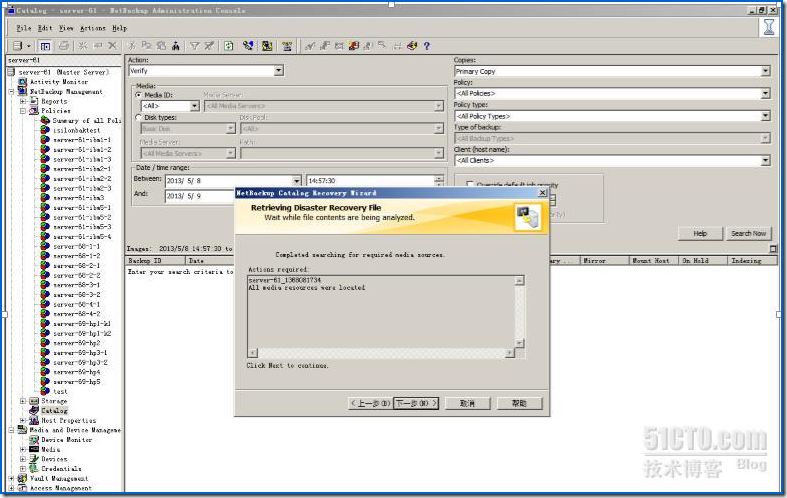Click the Device Monitor icon
This screenshot has height=498, width=787.
click(x=34, y=439)
